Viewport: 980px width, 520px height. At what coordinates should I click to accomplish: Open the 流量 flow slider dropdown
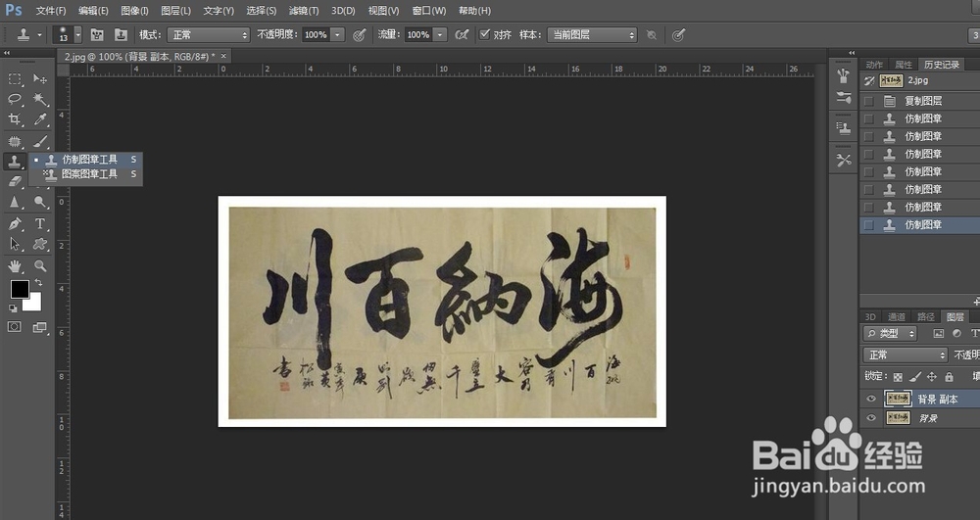(441, 35)
